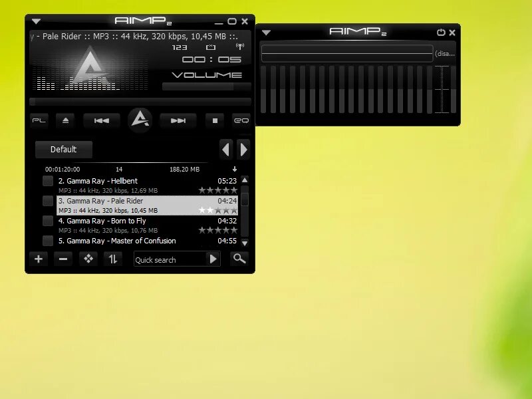
Task: Open the sort playlist arrows menu
Action: point(113,259)
